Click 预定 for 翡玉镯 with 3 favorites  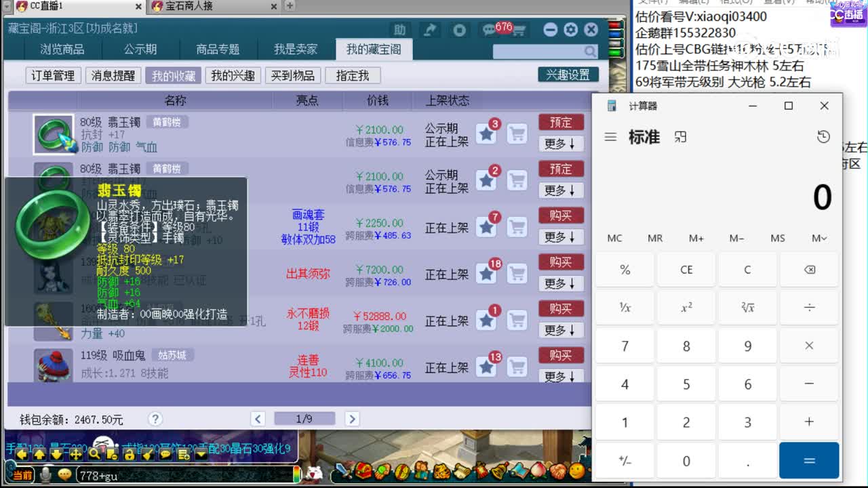click(561, 123)
